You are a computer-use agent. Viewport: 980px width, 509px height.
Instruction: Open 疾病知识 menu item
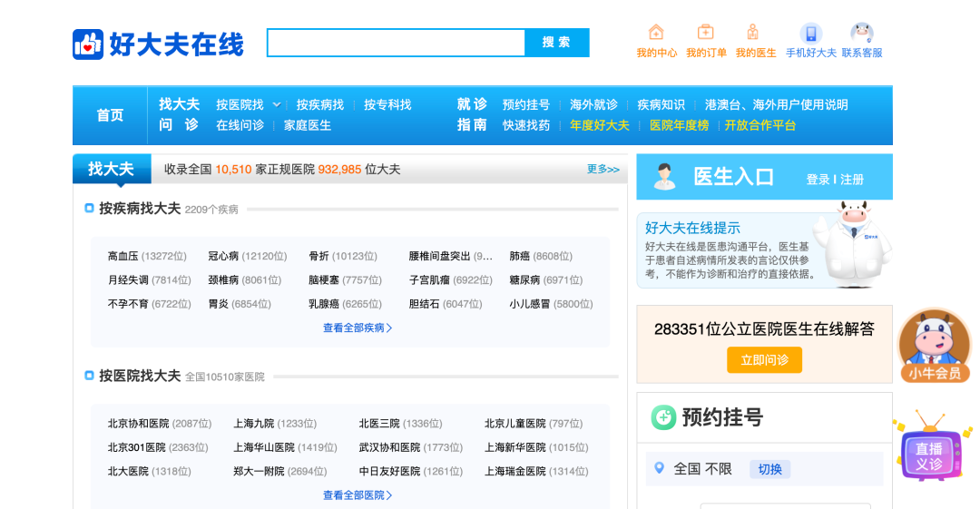click(x=661, y=104)
